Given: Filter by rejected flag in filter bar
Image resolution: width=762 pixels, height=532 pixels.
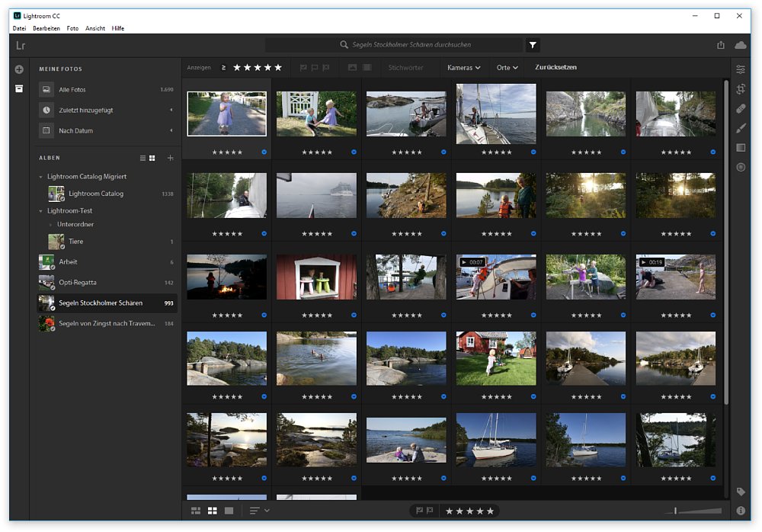Looking at the screenshot, I should (325, 68).
